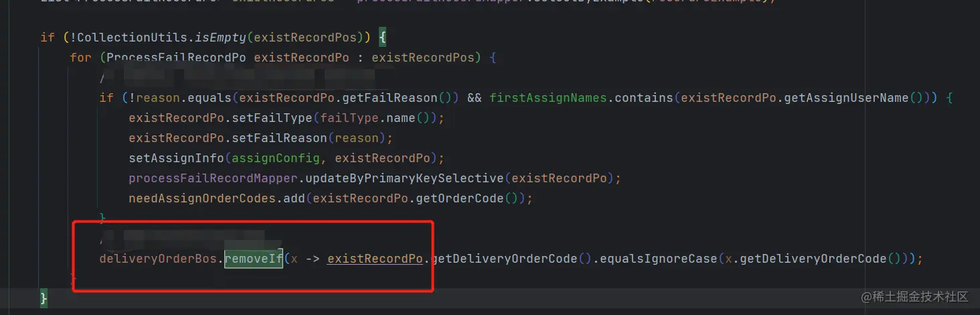
Task: Click the setFailType method call
Action: point(274,118)
